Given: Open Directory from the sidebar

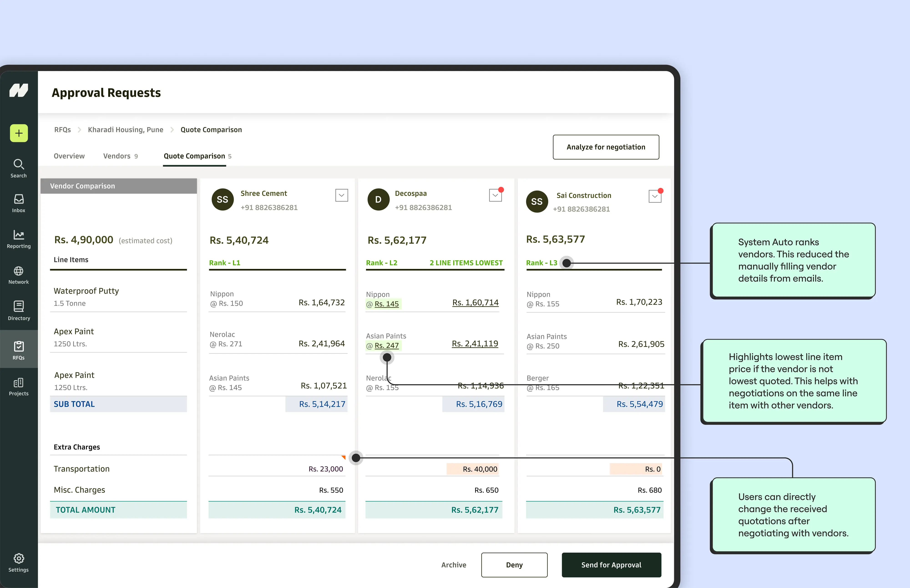Looking at the screenshot, I should (x=19, y=311).
